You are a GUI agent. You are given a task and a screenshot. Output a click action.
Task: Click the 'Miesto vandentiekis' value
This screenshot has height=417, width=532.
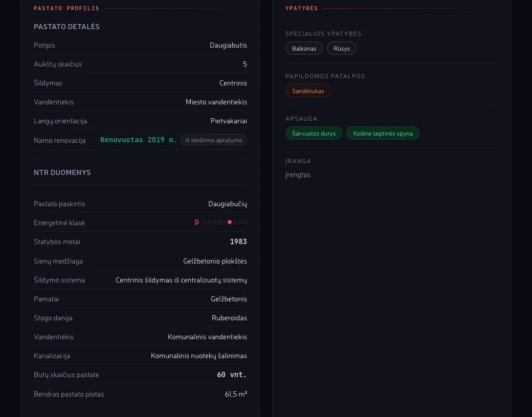coord(216,102)
